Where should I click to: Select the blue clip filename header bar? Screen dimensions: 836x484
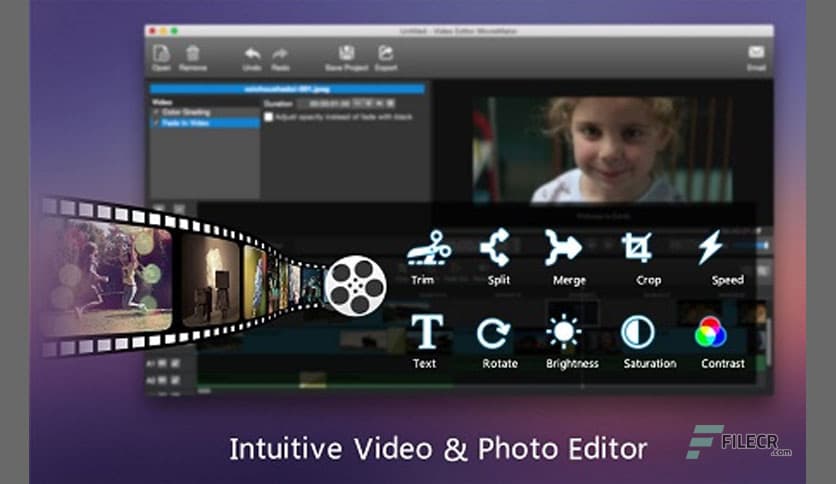click(287, 89)
